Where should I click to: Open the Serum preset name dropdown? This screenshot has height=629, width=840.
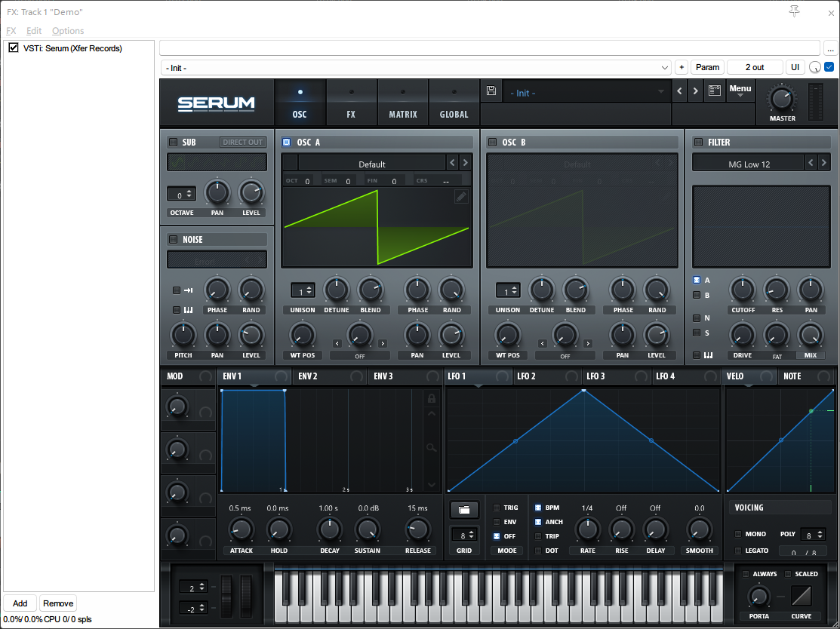pyautogui.click(x=586, y=93)
